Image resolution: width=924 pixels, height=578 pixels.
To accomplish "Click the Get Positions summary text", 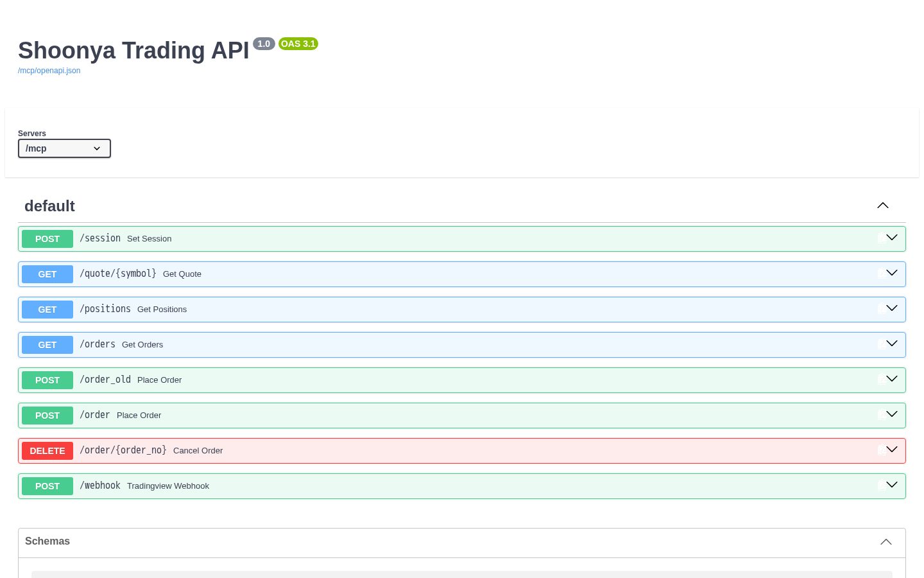I will [162, 310].
